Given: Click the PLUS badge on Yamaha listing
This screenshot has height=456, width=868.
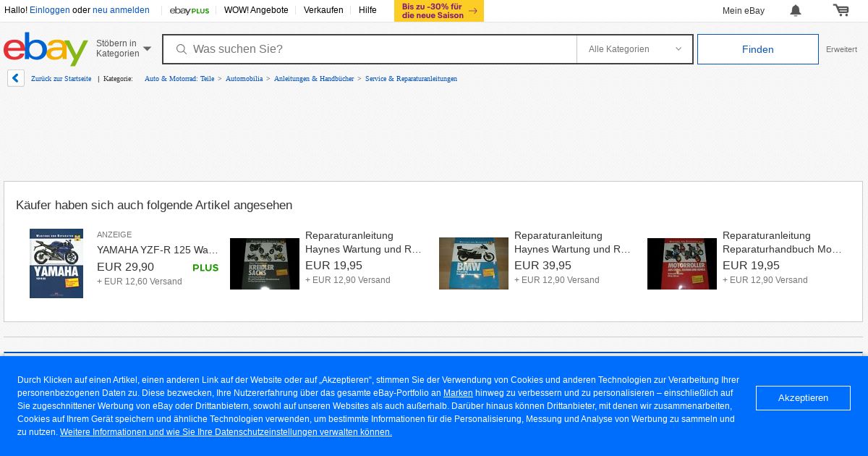Looking at the screenshot, I should [x=205, y=268].
